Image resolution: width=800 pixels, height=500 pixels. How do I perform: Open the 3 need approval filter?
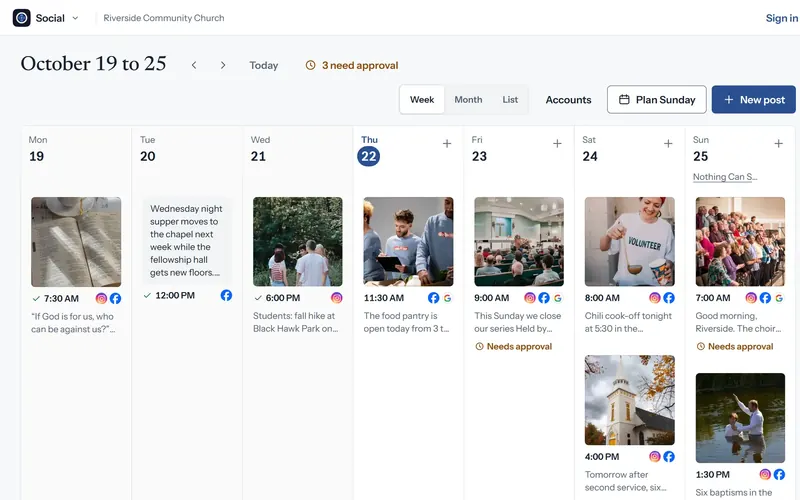(x=352, y=65)
